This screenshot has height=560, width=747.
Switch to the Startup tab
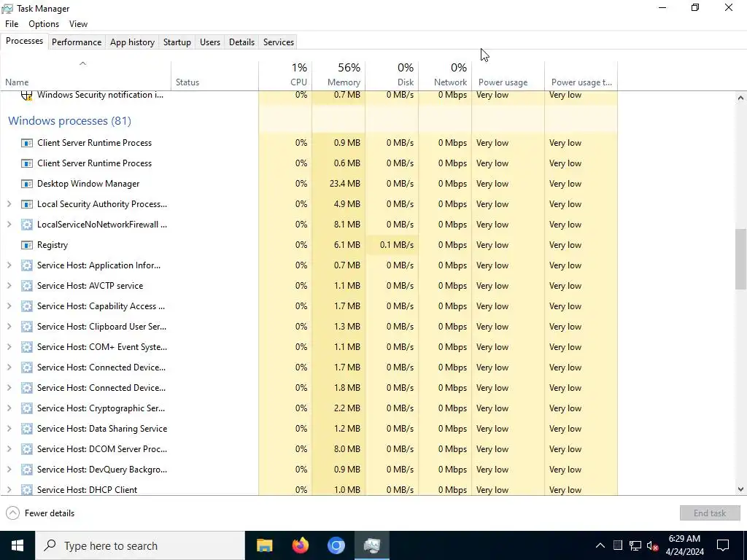tap(177, 42)
